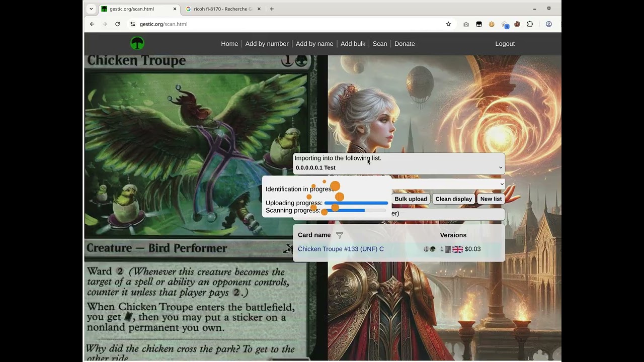Go to Add by name
This screenshot has height=362, width=644.
pos(314,44)
